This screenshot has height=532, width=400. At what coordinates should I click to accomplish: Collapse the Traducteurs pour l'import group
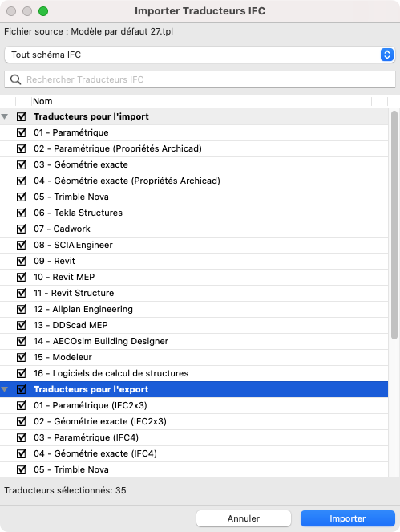tap(5, 116)
